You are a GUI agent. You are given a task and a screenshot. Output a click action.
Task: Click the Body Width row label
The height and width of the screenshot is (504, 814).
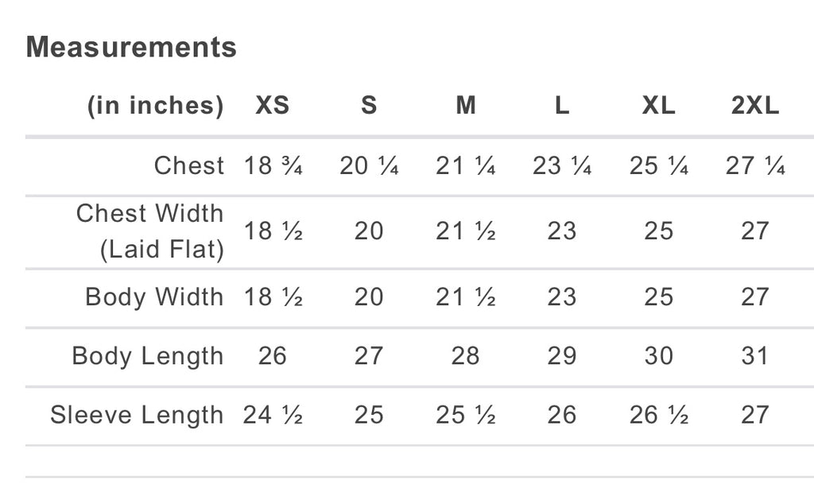point(154,297)
